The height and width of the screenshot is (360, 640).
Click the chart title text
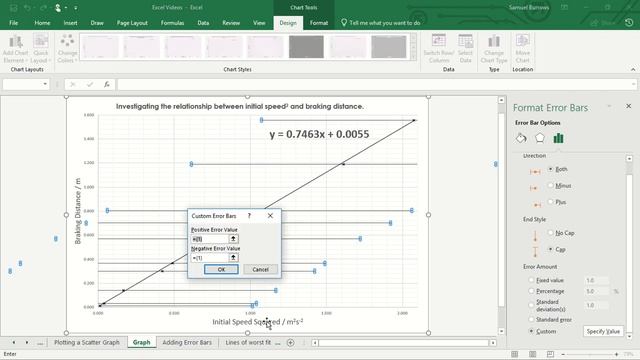click(240, 107)
